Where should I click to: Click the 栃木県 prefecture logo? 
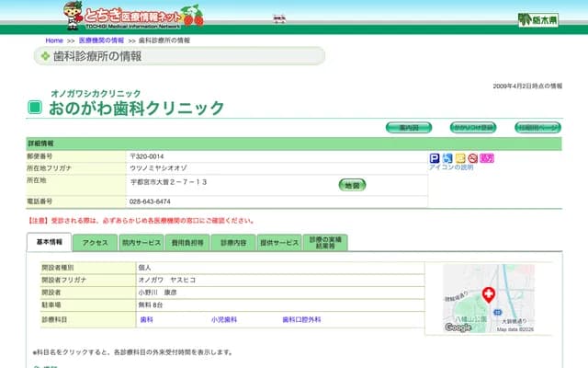[x=537, y=19]
